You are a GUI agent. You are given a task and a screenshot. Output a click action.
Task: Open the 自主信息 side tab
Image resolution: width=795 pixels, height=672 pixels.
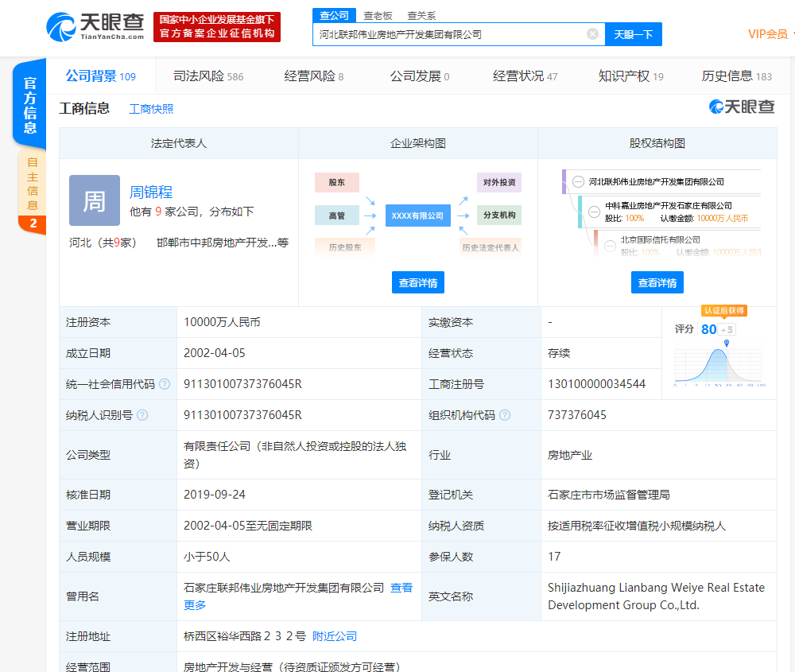click(33, 186)
